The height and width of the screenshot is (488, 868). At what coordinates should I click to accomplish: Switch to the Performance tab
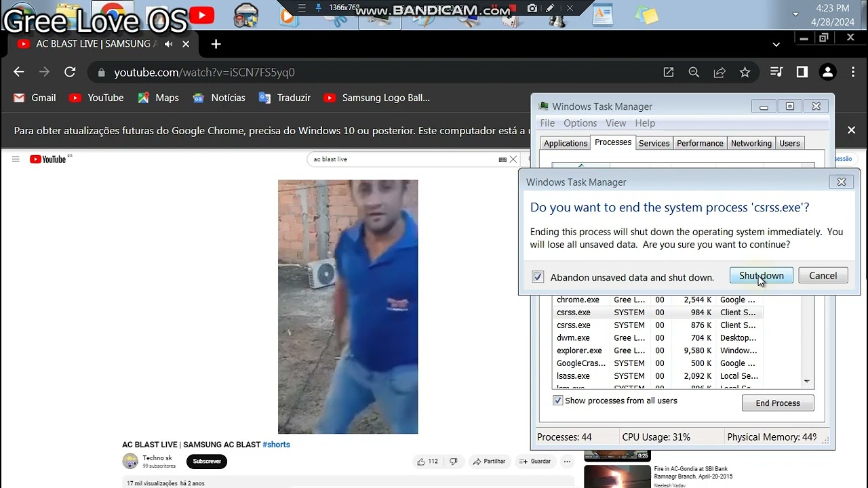tap(700, 143)
